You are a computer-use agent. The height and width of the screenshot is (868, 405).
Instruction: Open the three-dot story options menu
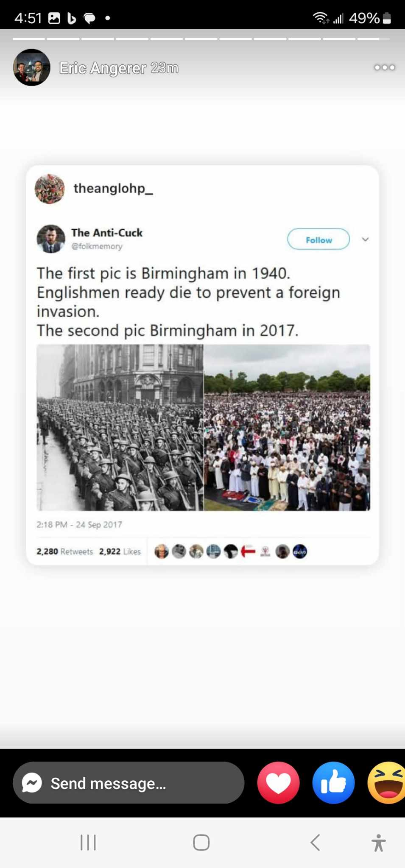tap(384, 67)
